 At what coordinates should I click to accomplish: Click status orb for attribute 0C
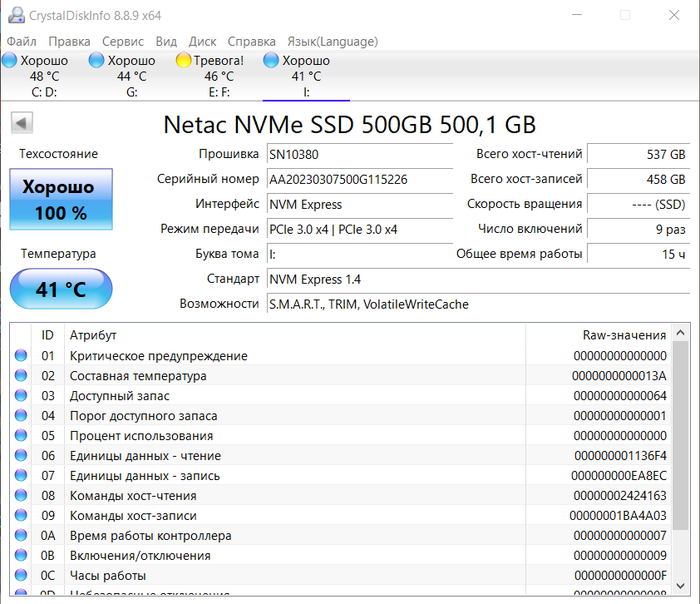coord(21,575)
